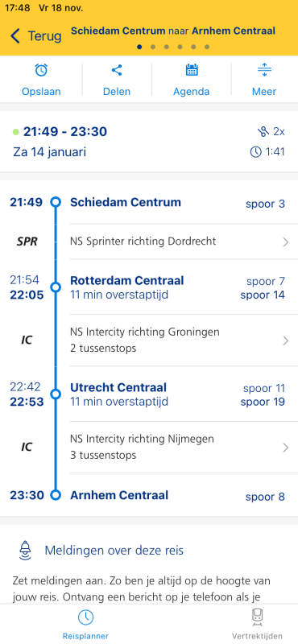Tap the Meldingen bell icon
This screenshot has width=298, height=644.
coord(26,551)
